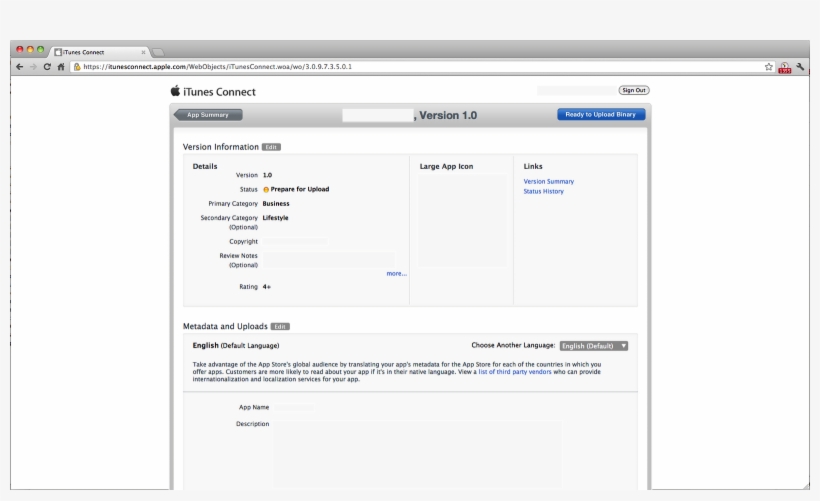Image resolution: width=820 pixels, height=501 pixels.
Task: Click the Apple logo beside iTunes Connect
Action: tap(175, 91)
